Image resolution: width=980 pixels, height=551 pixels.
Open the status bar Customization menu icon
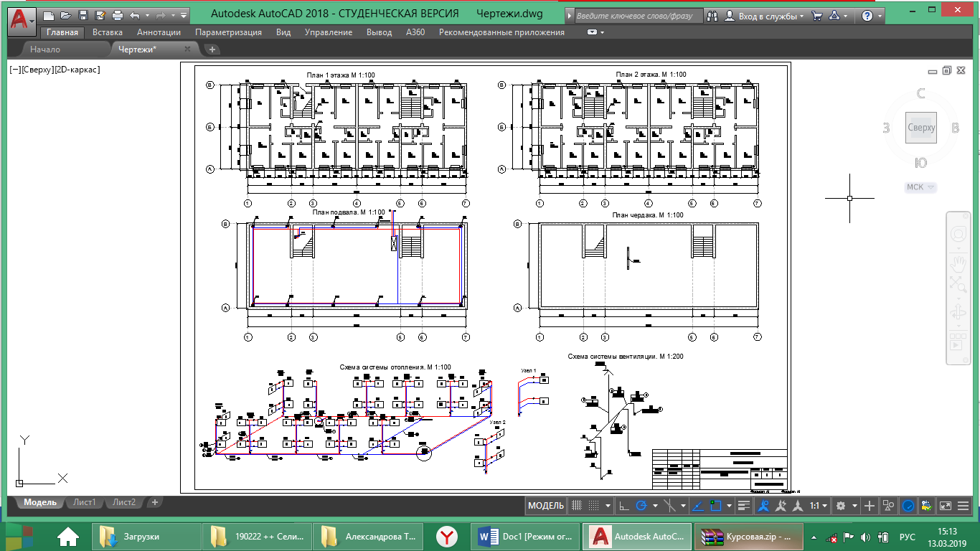tap(963, 506)
